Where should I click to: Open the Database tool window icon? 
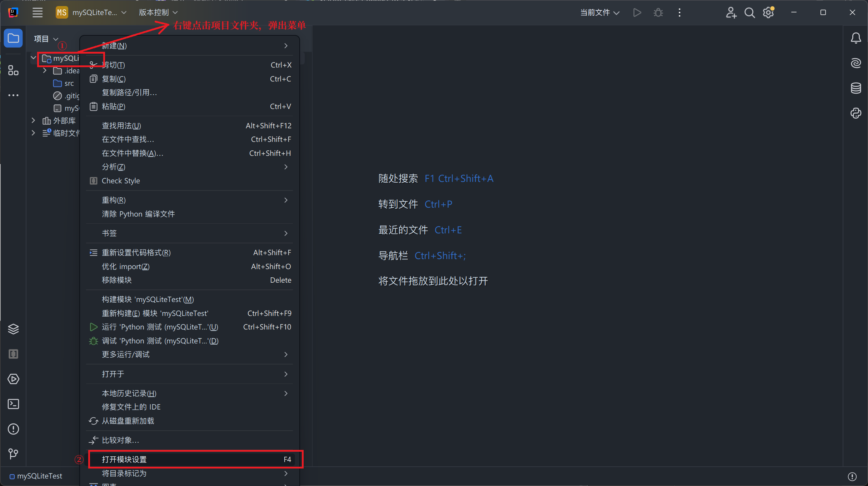pyautogui.click(x=855, y=88)
